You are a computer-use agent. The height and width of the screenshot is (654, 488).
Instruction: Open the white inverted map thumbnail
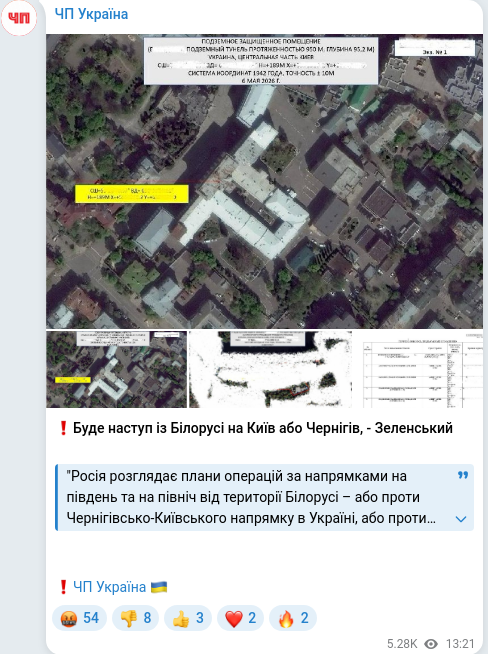(271, 369)
